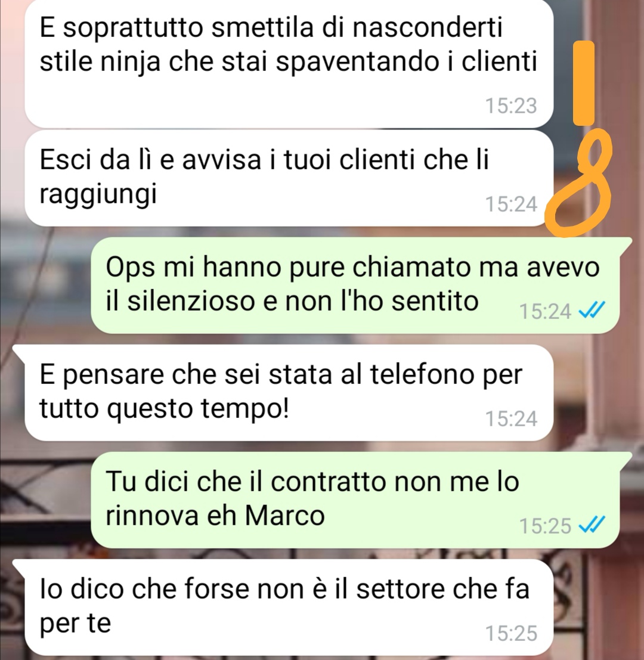Screen dimensions: 644x660
Task: Tap the chat wallpaper beside the "Tu dici" bubble
Action: (x=45, y=500)
